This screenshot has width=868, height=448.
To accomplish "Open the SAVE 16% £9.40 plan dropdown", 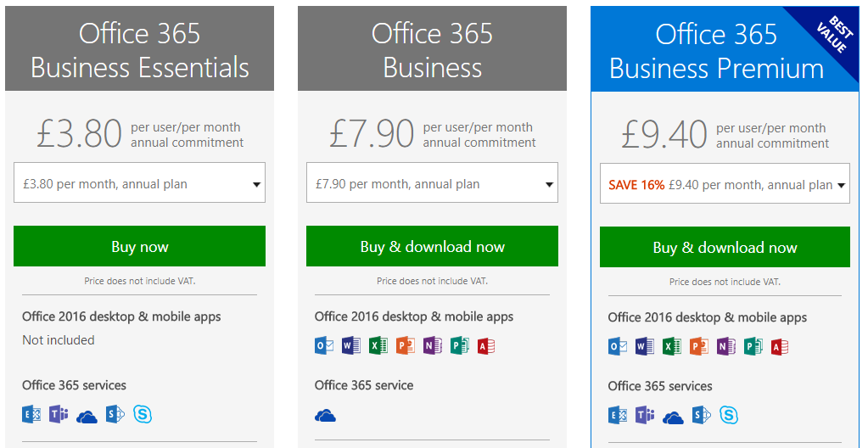I will coord(725,184).
